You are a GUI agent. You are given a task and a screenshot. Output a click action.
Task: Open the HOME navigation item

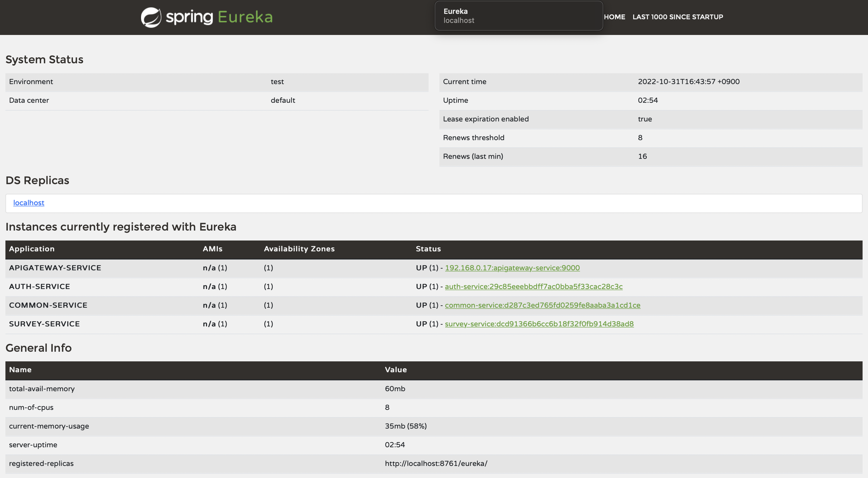tap(614, 17)
